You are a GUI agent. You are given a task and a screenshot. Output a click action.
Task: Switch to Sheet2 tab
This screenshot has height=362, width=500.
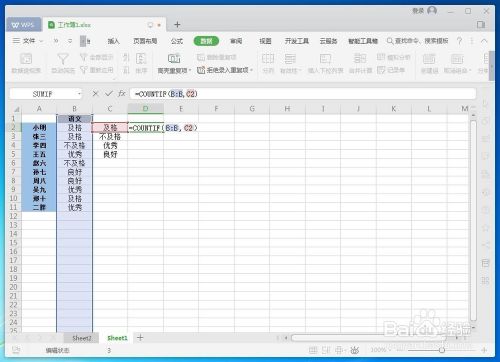82,338
